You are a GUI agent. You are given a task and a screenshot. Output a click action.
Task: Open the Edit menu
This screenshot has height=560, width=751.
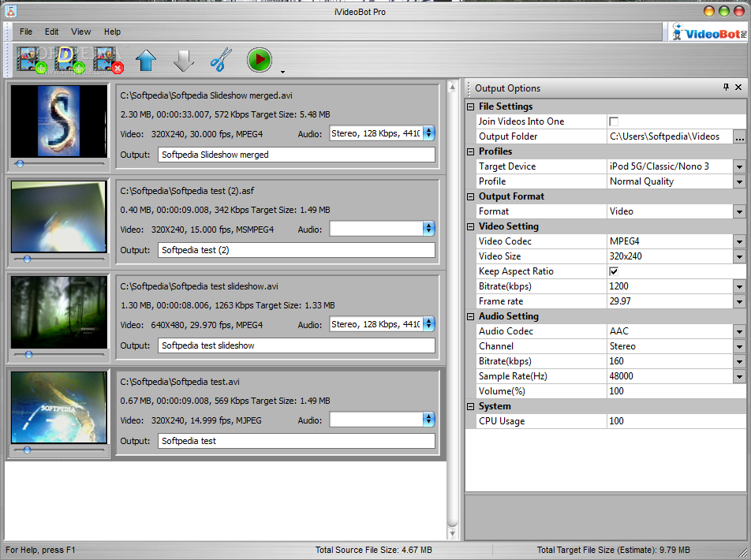[52, 32]
